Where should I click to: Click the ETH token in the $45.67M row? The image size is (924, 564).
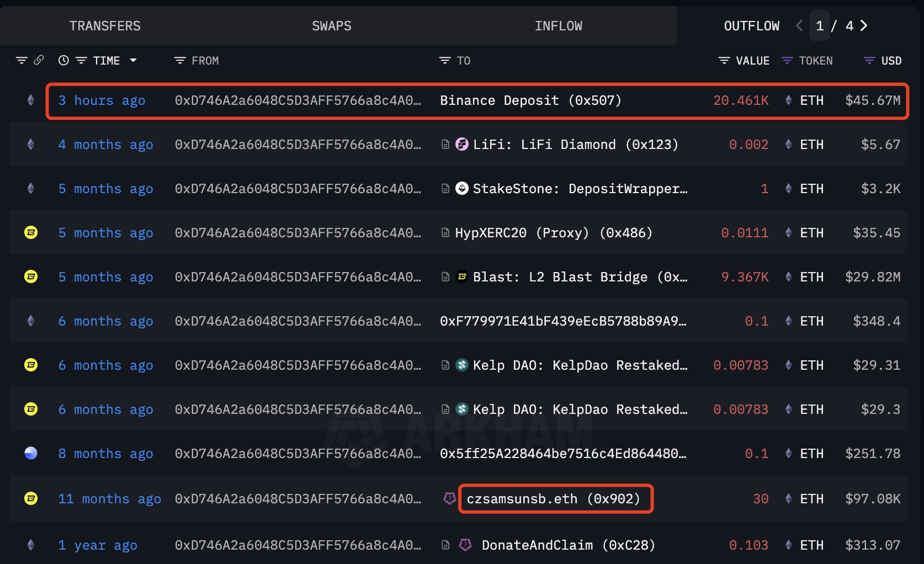point(805,100)
